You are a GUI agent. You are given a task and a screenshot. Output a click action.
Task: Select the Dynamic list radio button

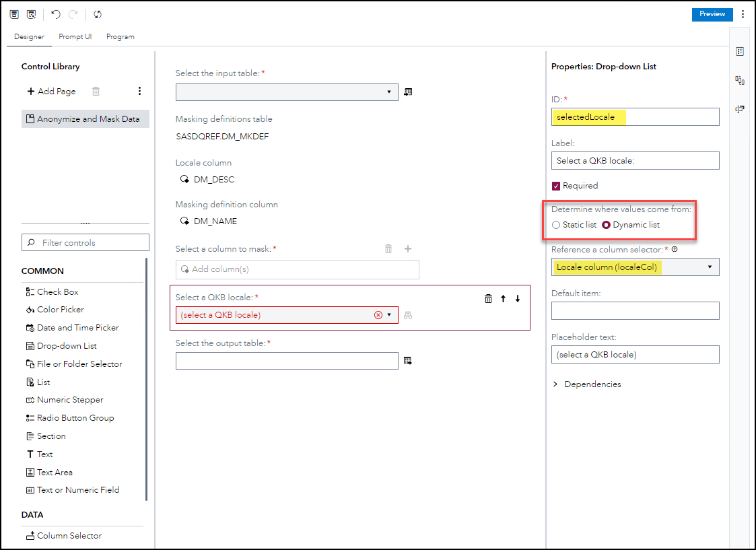tap(607, 225)
